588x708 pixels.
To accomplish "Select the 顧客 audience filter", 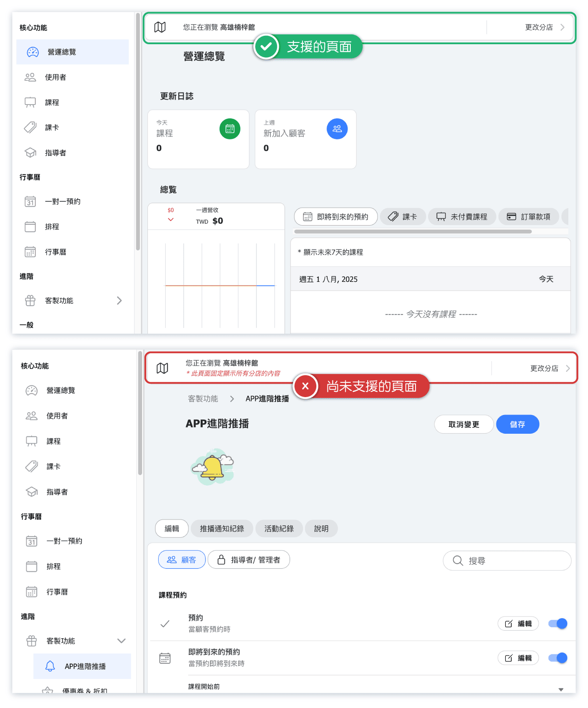I will [x=182, y=560].
